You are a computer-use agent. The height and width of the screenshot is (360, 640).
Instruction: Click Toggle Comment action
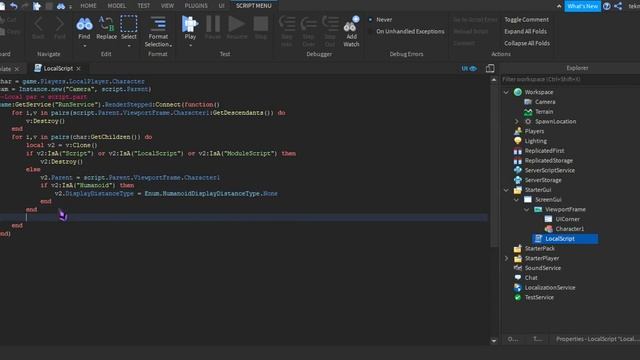click(x=526, y=20)
